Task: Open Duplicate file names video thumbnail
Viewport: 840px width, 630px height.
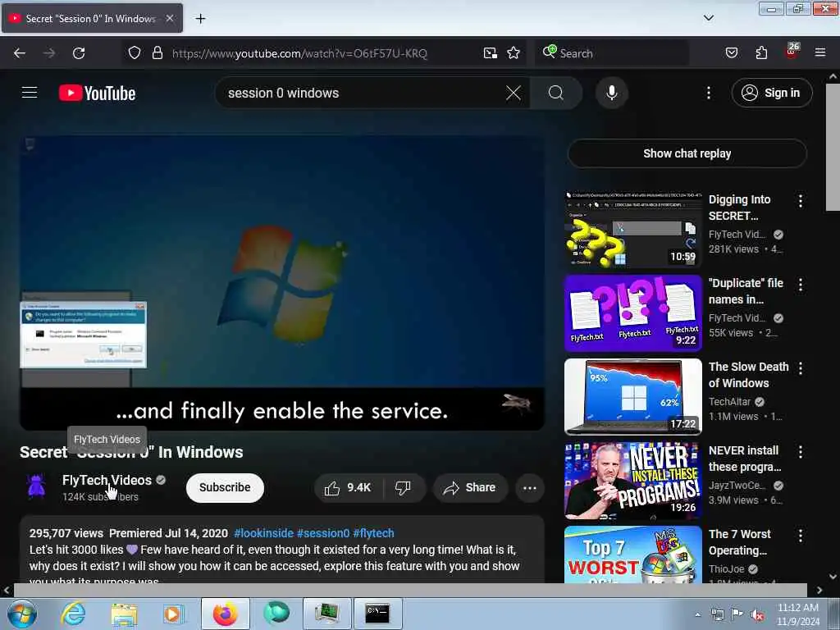Action: pyautogui.click(x=632, y=313)
